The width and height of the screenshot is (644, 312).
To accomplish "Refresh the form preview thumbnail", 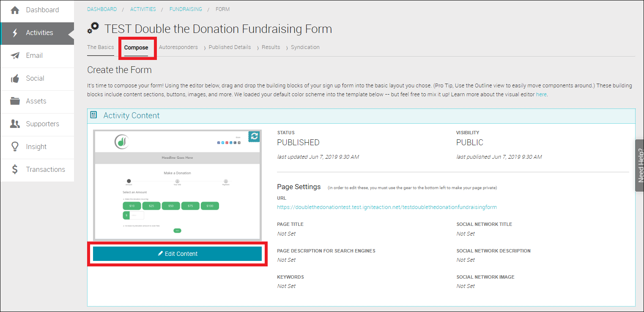I will click(254, 136).
